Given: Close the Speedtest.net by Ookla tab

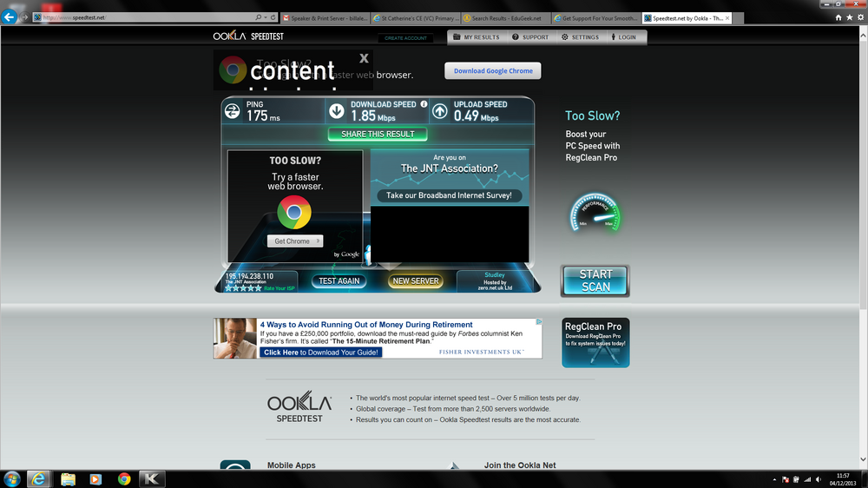Looking at the screenshot, I should point(727,18).
